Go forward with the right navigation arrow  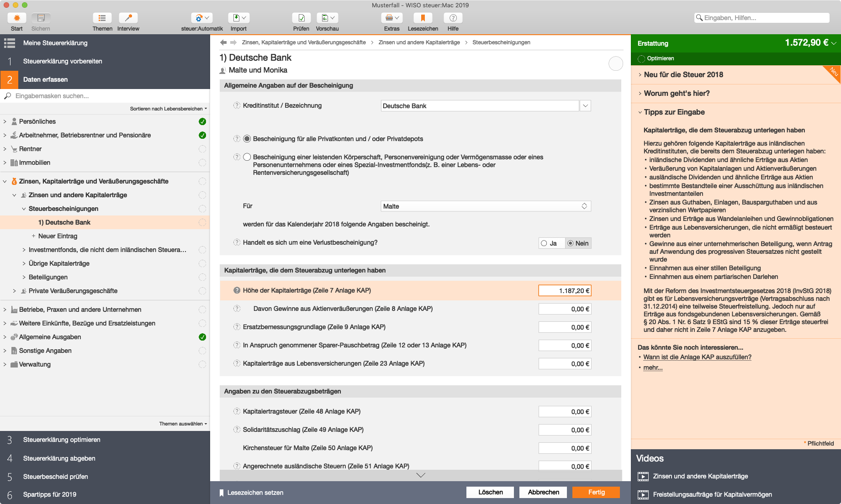coord(233,42)
